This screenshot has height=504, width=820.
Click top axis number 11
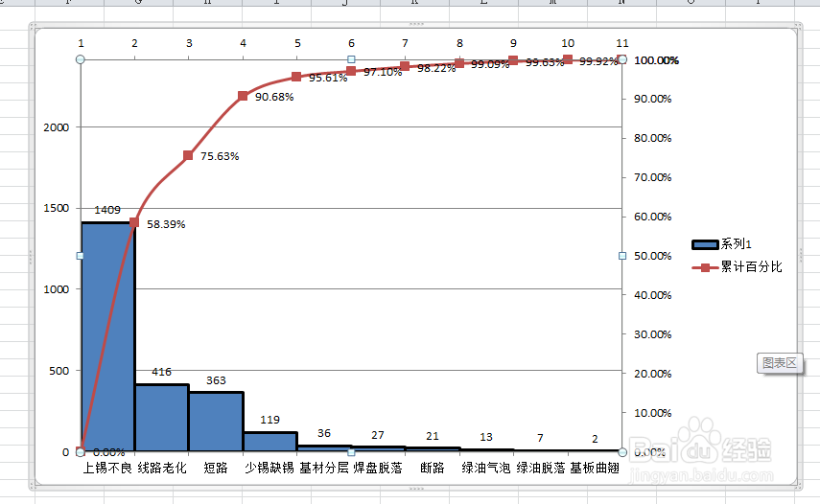click(x=622, y=43)
